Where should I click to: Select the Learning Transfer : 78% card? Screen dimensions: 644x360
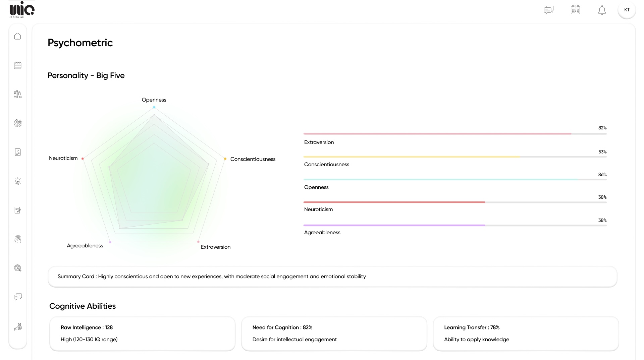coord(526,334)
